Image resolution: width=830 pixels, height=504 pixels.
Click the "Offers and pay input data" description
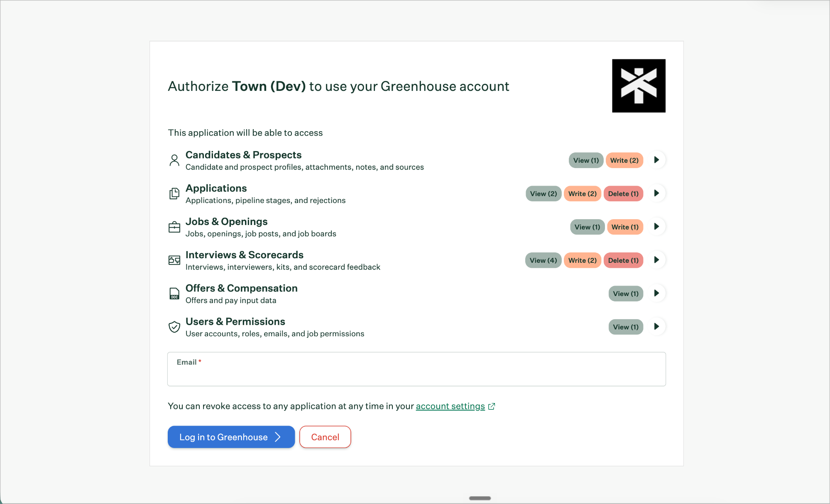point(231,300)
